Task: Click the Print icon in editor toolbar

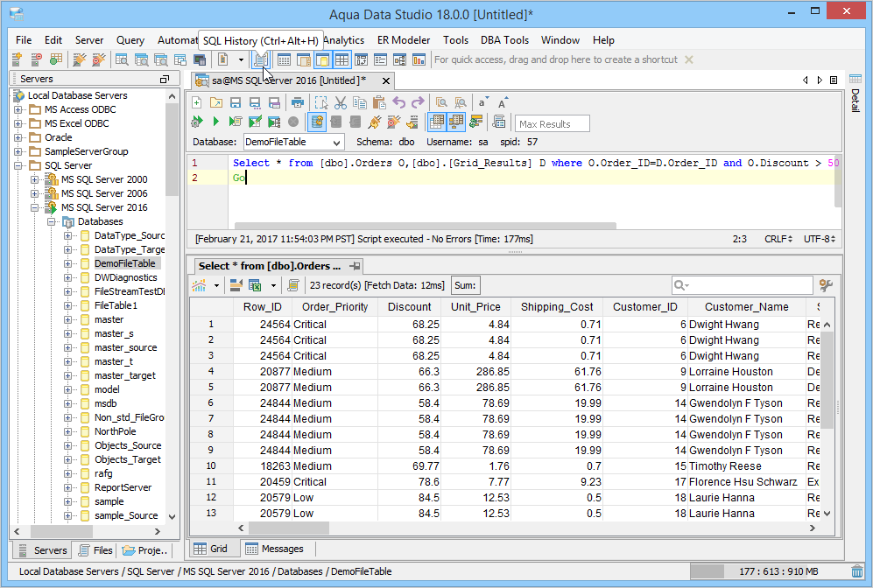Action: (298, 102)
